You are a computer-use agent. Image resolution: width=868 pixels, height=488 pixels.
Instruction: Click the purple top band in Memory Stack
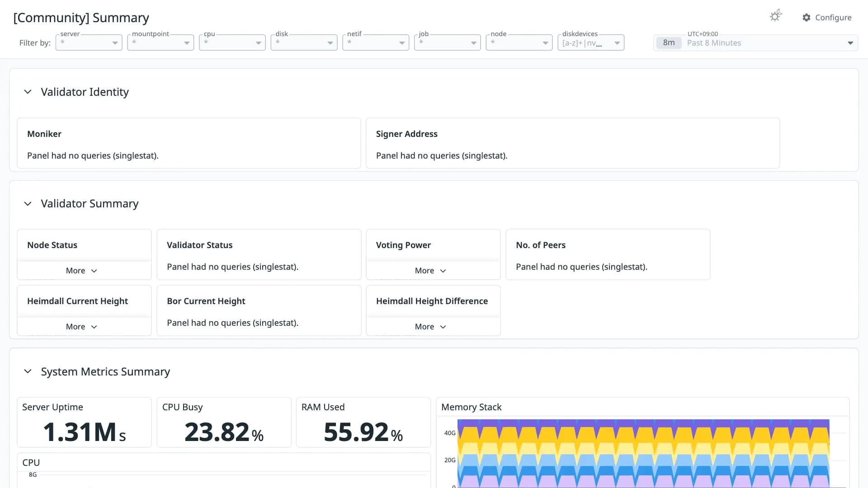[x=643, y=422]
